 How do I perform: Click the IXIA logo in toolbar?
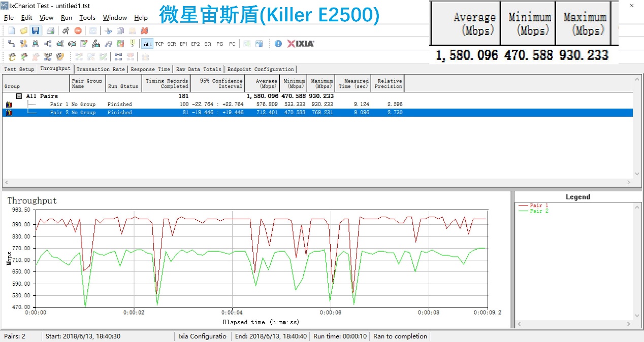[x=301, y=44]
